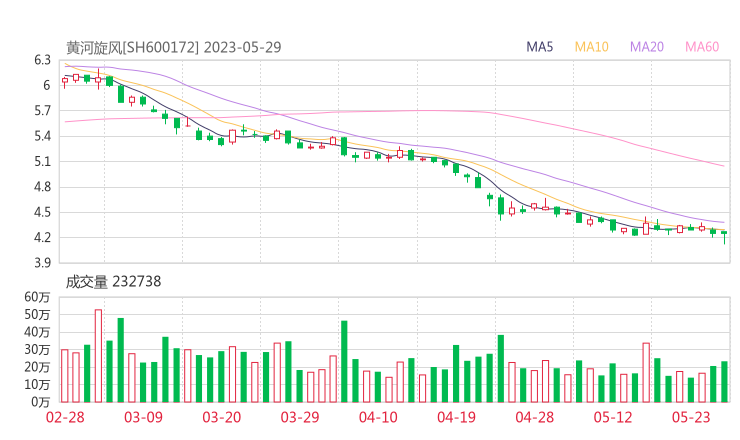Click the tallest red volume bar above 50万
The image size is (740, 440).
(98, 356)
